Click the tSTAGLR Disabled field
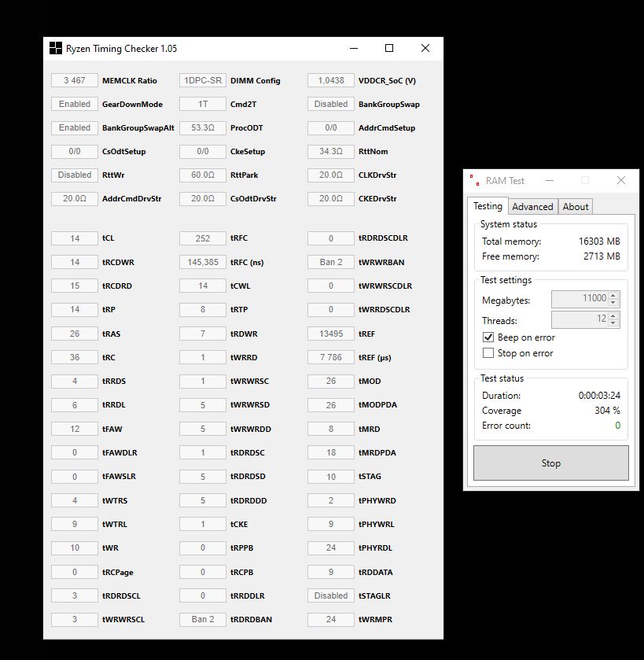 pos(331,595)
